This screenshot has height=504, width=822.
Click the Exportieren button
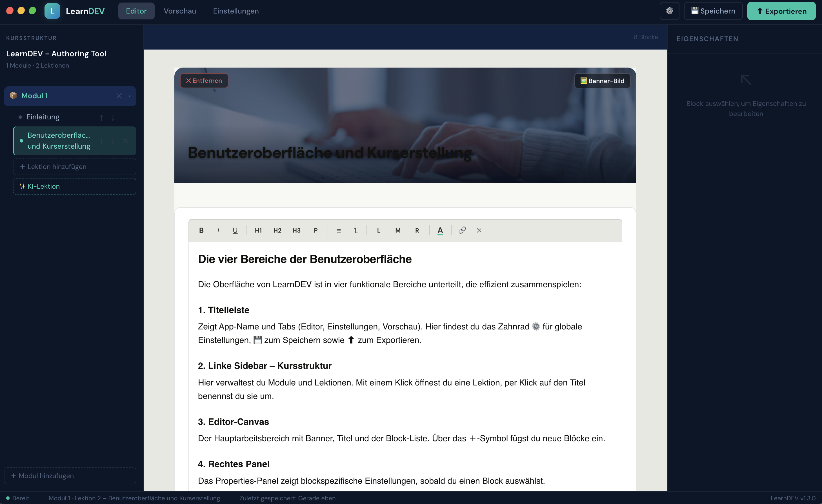point(781,11)
